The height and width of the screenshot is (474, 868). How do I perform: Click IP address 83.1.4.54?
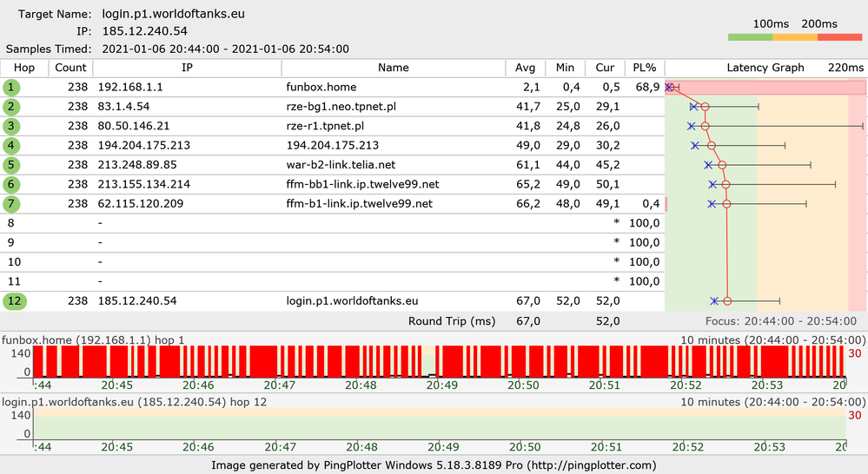(123, 107)
